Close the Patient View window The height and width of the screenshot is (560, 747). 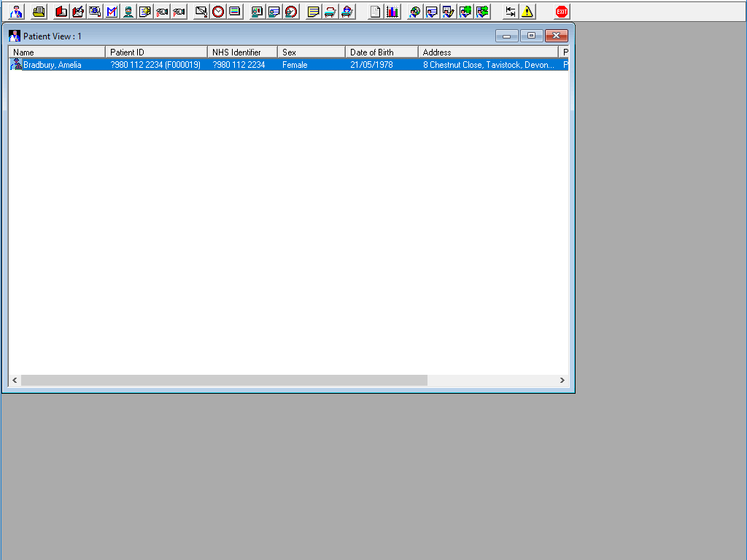click(557, 36)
